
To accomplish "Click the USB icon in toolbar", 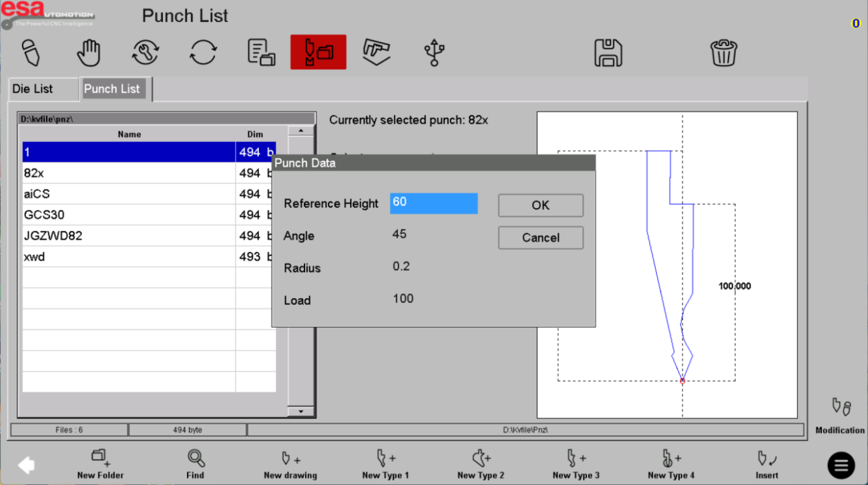I will [434, 53].
